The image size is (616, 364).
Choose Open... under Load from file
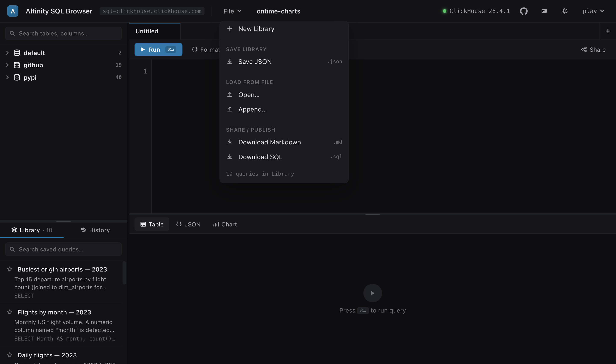tap(284, 95)
